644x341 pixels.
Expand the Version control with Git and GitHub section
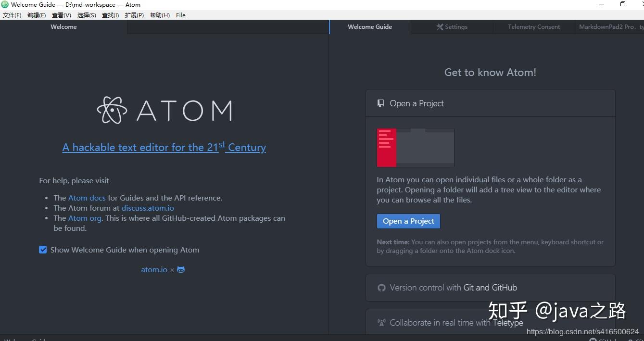tap(453, 288)
